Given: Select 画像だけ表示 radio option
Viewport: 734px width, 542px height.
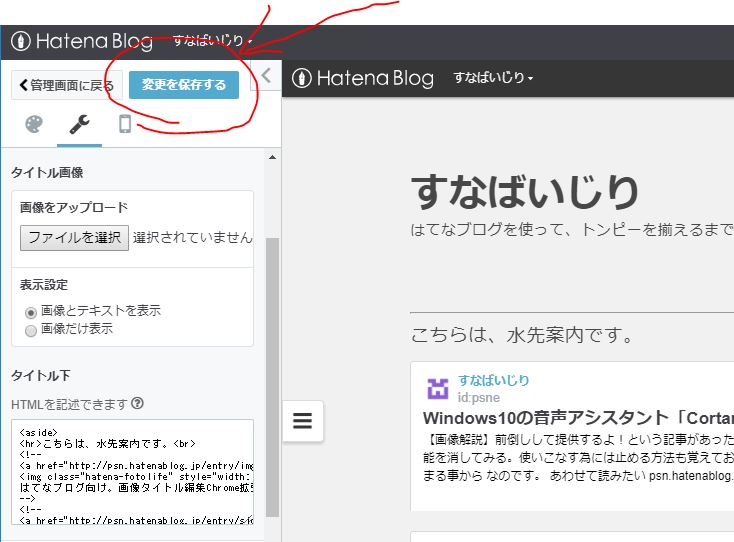Looking at the screenshot, I should (x=31, y=330).
